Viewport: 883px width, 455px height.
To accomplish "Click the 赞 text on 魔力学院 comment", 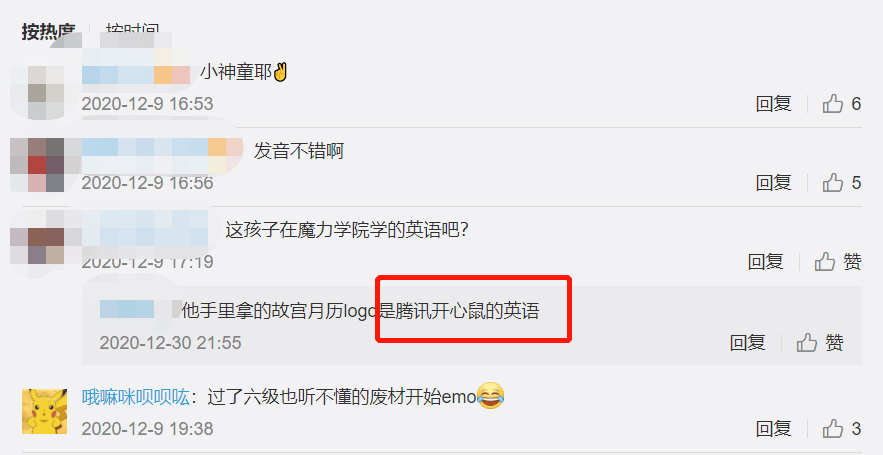I will 852,262.
